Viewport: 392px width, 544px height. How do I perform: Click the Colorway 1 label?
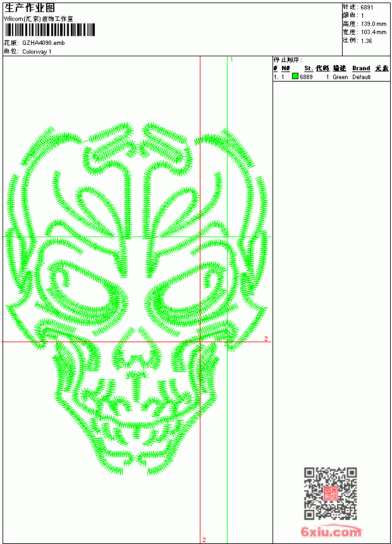37,52
